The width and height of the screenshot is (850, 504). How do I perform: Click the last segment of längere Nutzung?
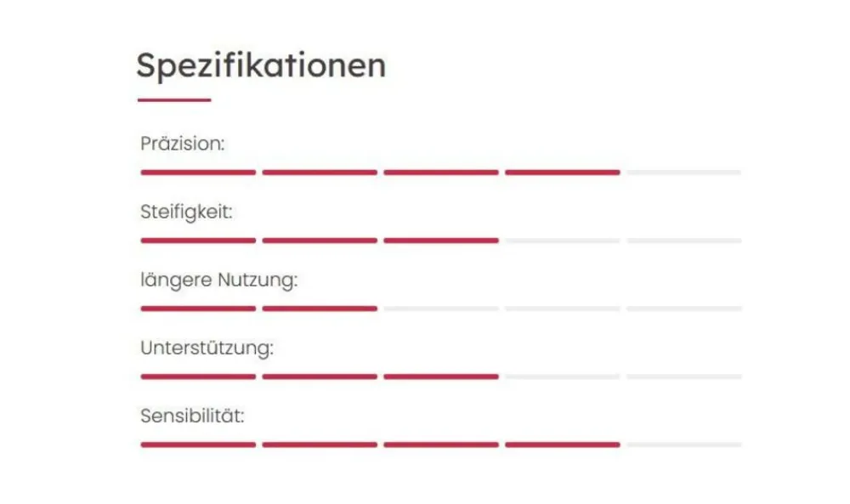pyautogui.click(x=683, y=309)
